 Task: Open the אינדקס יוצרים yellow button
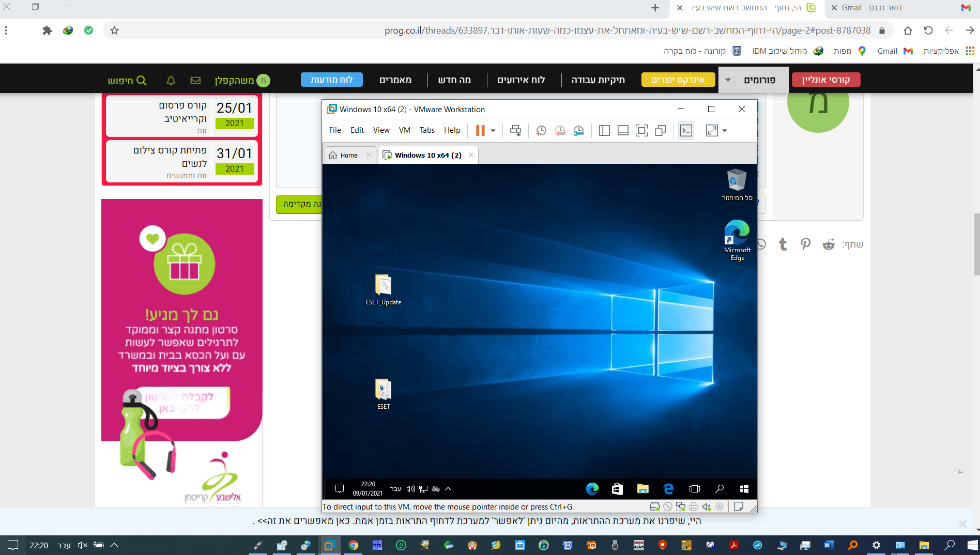678,80
